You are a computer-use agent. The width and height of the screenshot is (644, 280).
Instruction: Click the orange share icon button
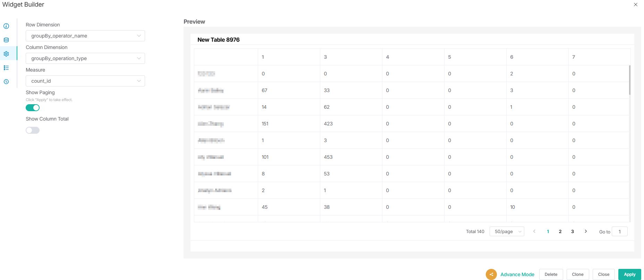point(491,274)
